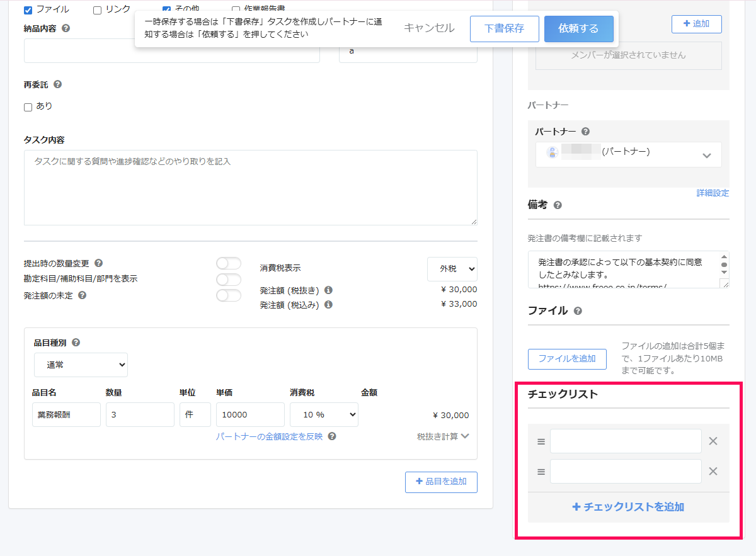The image size is (756, 556).
Task: Click help icon next to 再委託
Action: point(57,84)
